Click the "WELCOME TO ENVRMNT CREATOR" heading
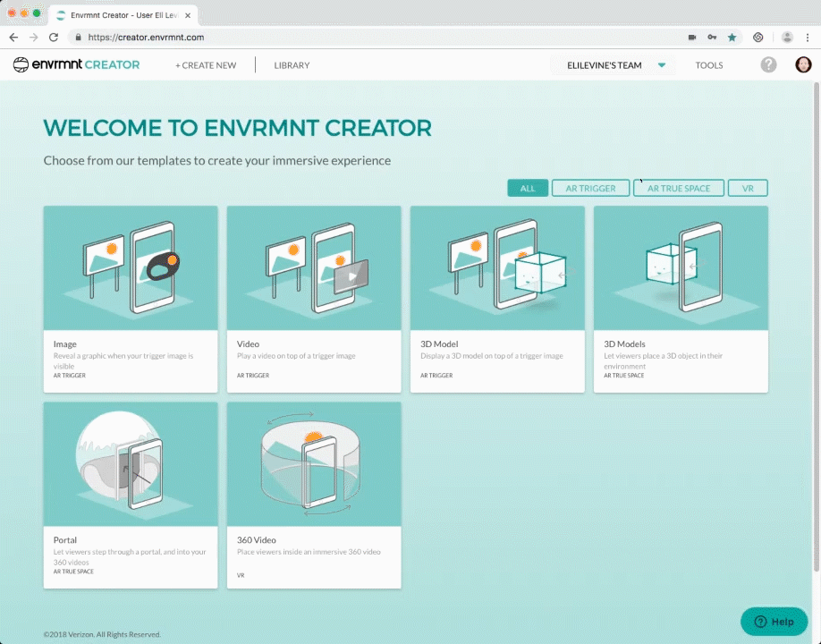Image resolution: width=821 pixels, height=644 pixels. [x=237, y=128]
